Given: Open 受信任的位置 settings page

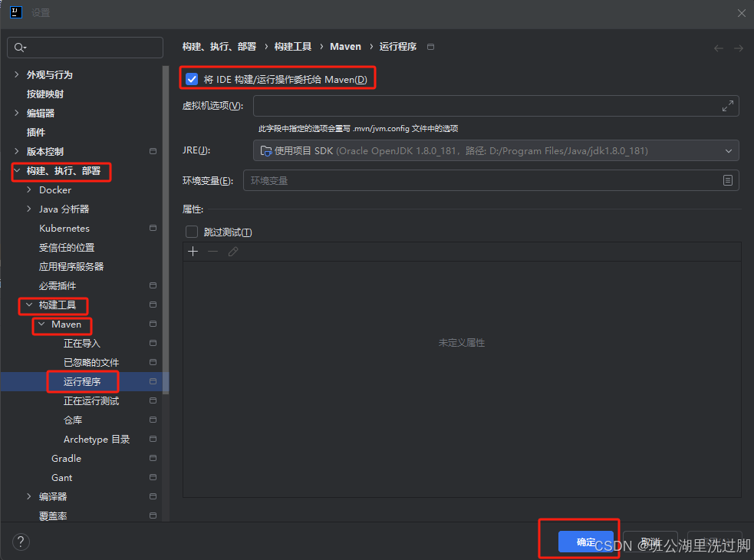Looking at the screenshot, I should point(67,247).
